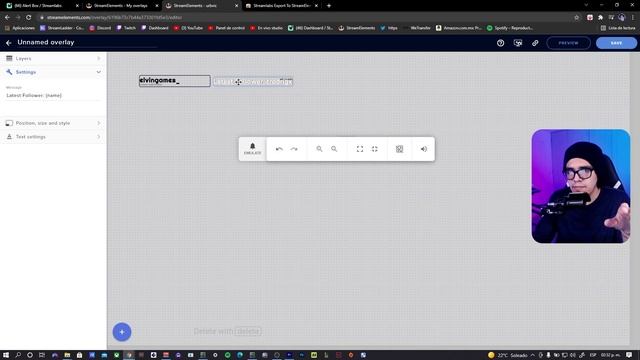Image resolution: width=640 pixels, height=360 pixels.
Task: Go back using the overlay back arrow
Action: pos(9,42)
